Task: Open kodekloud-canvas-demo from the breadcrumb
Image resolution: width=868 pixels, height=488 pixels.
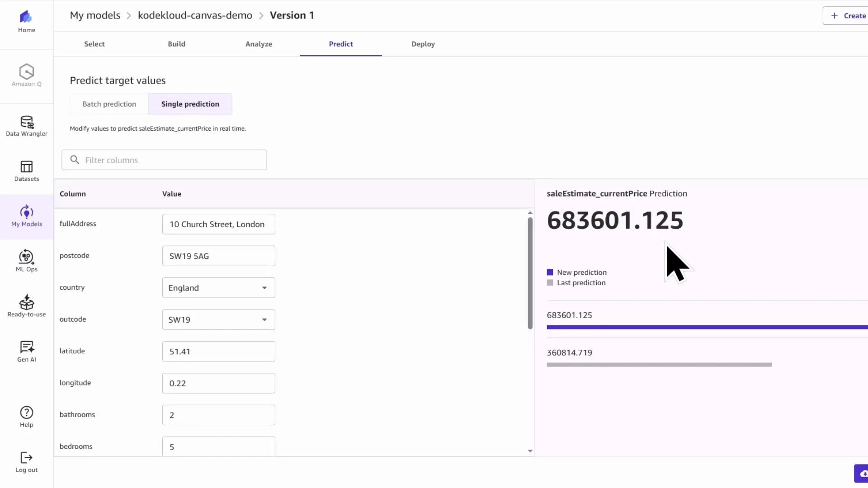Action: [195, 15]
